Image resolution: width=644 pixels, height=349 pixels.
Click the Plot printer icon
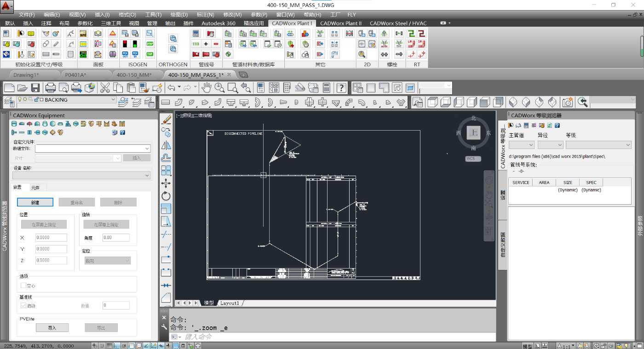(51, 88)
